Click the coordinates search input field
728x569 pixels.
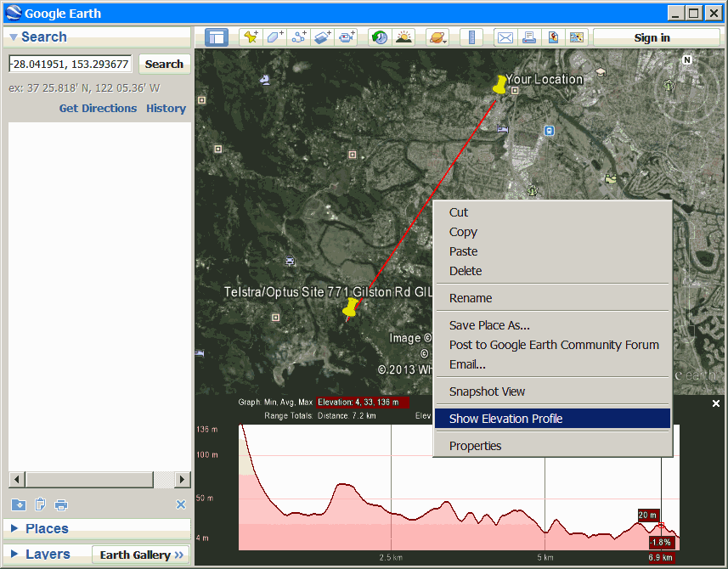click(70, 64)
